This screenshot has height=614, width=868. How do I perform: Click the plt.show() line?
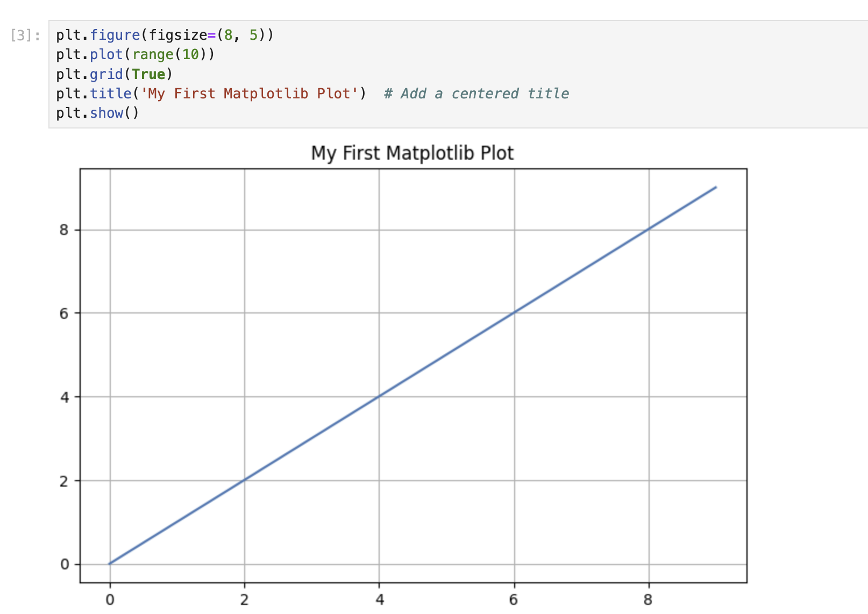pyautogui.click(x=97, y=113)
